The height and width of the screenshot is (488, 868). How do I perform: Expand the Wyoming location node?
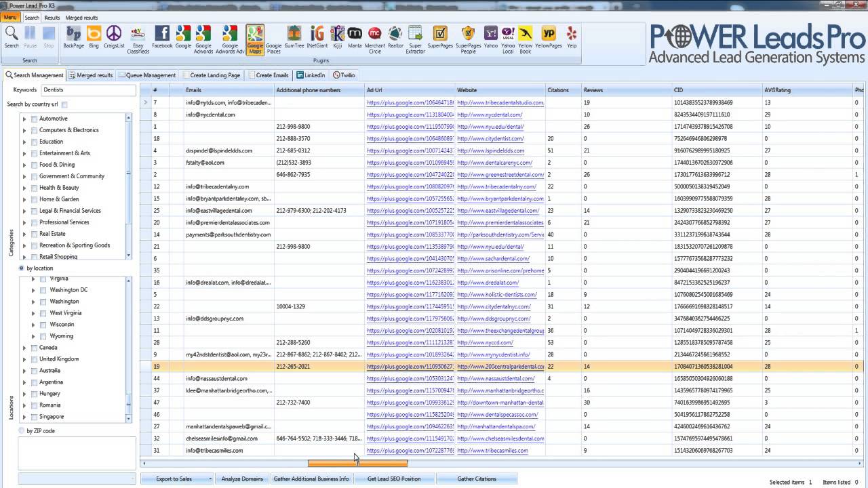pos(33,336)
